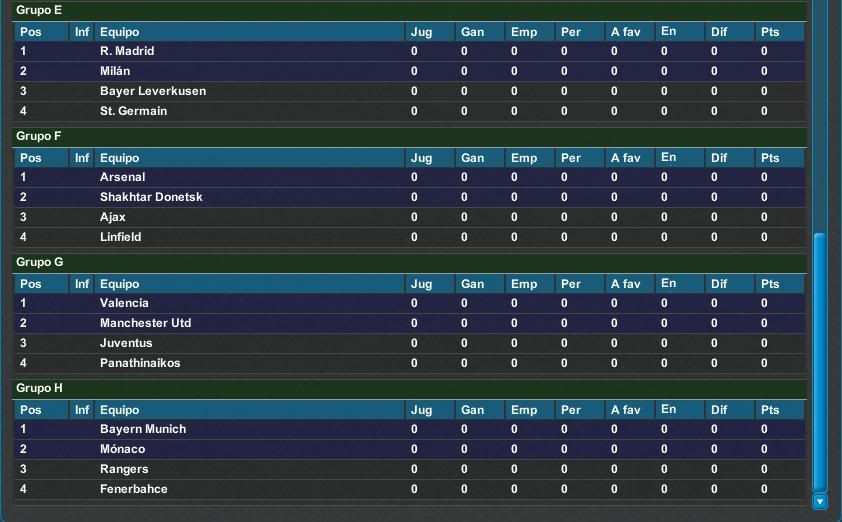Select Rangers in the Grupo H table

coord(124,469)
